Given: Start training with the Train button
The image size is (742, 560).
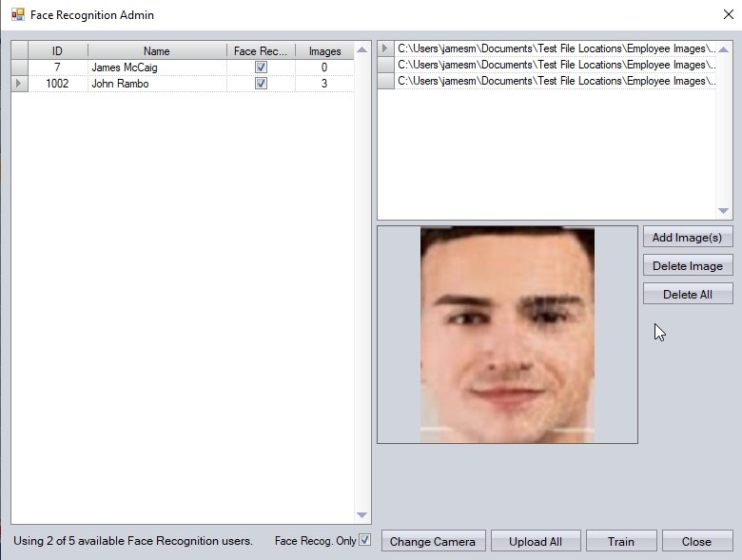Looking at the screenshot, I should (620, 542).
